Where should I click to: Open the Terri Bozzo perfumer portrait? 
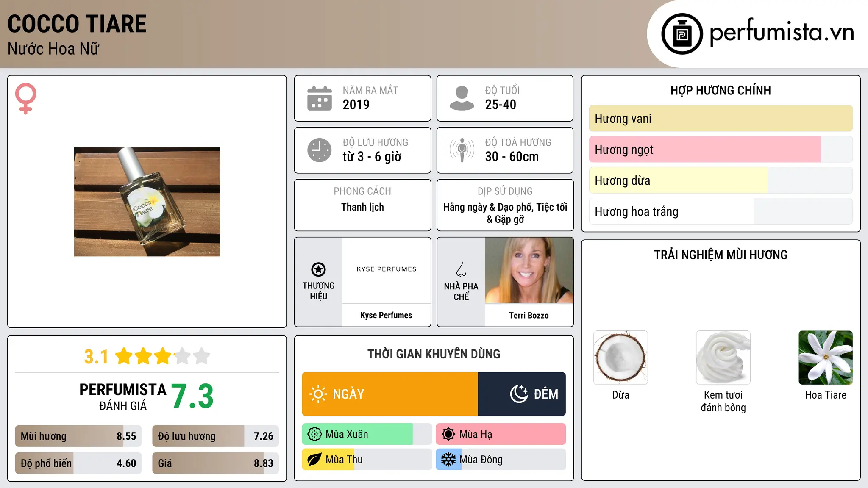point(529,270)
